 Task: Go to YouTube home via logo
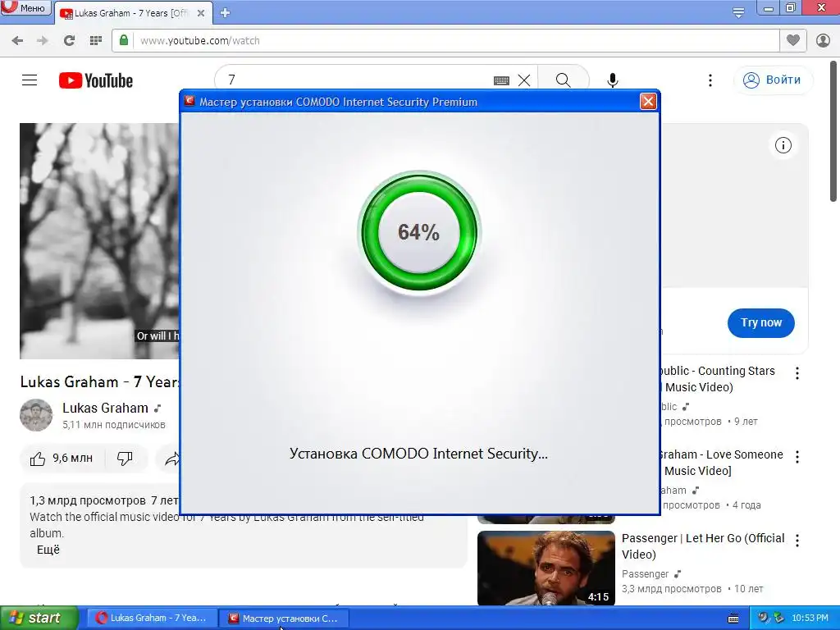pyautogui.click(x=96, y=80)
